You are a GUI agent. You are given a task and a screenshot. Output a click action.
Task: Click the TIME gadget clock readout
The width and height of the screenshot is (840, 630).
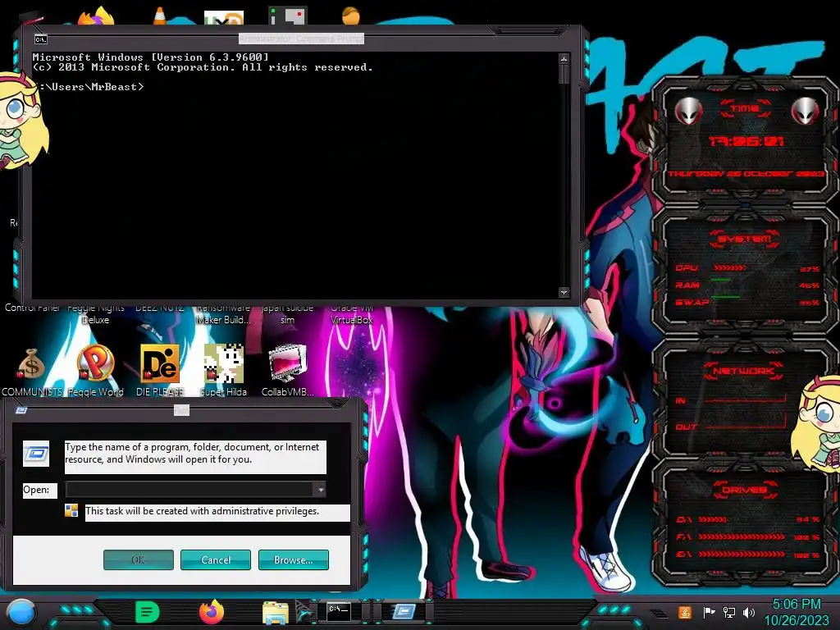pyautogui.click(x=745, y=141)
